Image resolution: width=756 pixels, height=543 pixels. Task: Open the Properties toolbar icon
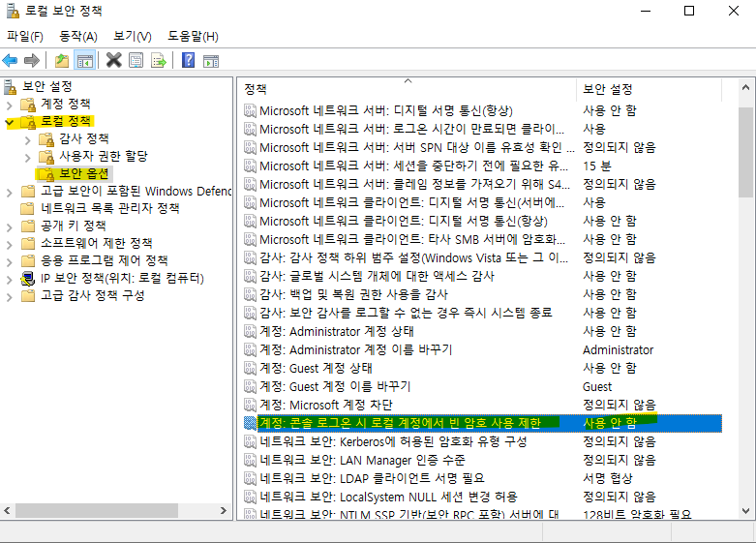[136, 60]
